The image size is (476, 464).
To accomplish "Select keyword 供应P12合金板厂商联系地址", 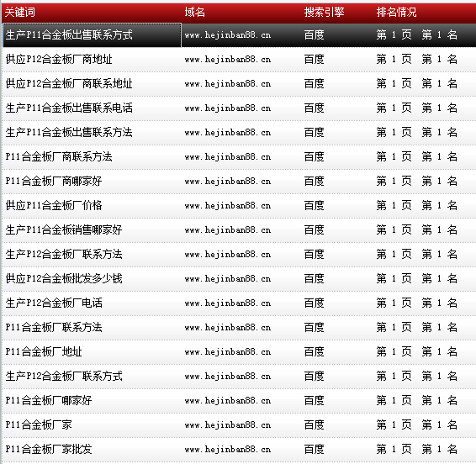I will click(69, 83).
